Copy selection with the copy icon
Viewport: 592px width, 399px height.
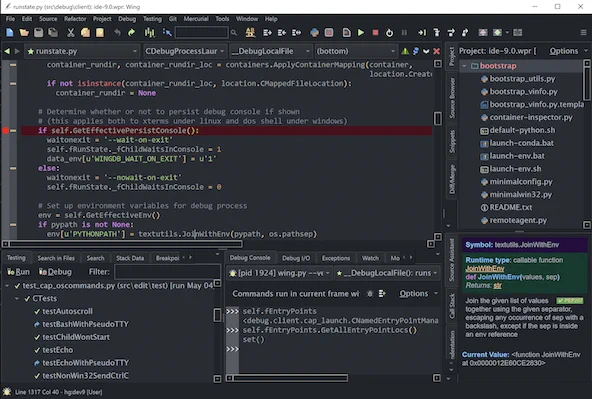pyautogui.click(x=85, y=33)
